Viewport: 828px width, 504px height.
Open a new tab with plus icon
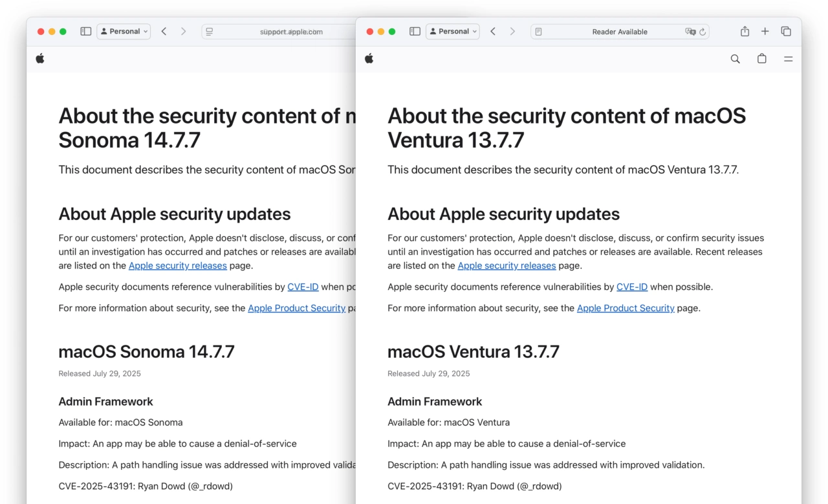pos(765,31)
